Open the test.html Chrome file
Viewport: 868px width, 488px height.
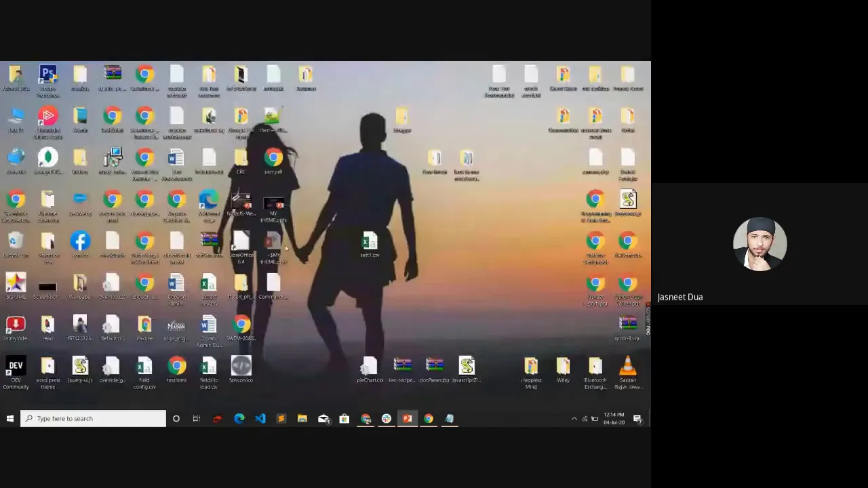(176, 371)
